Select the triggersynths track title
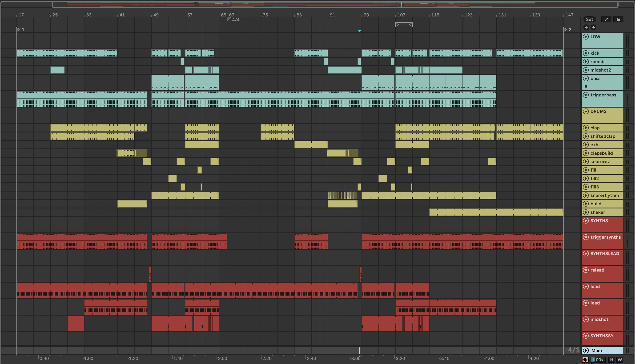This screenshot has width=635, height=364. 605,237
